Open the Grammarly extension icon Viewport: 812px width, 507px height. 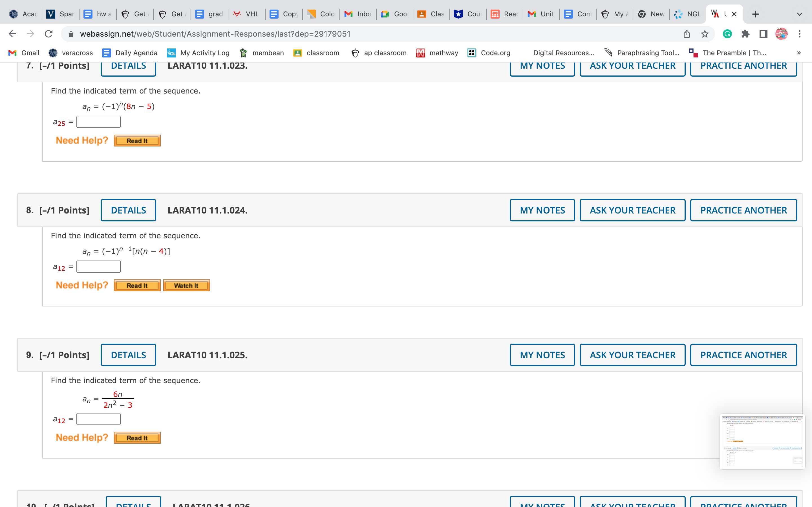click(727, 34)
